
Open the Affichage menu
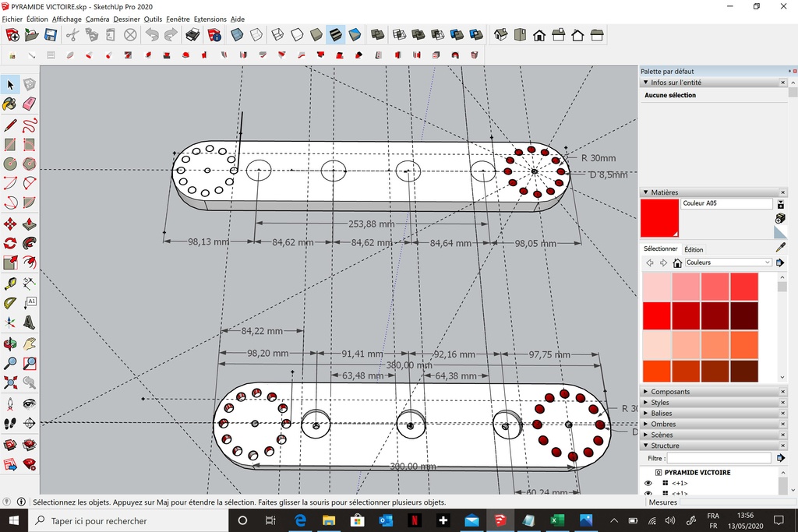(x=67, y=19)
